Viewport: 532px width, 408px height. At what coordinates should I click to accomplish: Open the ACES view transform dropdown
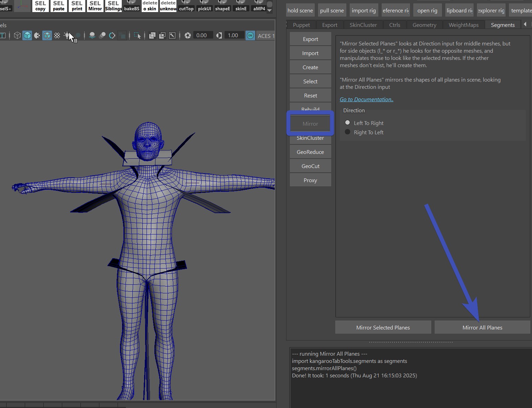[x=266, y=36]
